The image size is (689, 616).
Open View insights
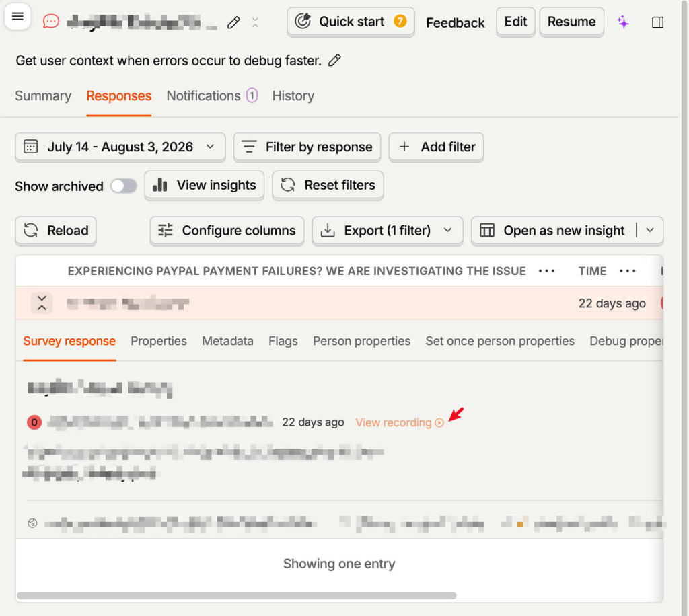point(205,185)
